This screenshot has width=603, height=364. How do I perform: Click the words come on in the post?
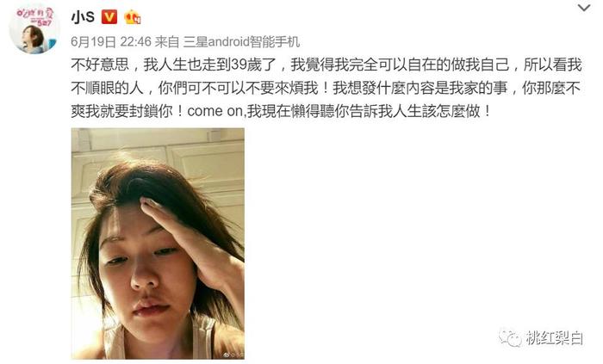pyautogui.click(x=215, y=111)
